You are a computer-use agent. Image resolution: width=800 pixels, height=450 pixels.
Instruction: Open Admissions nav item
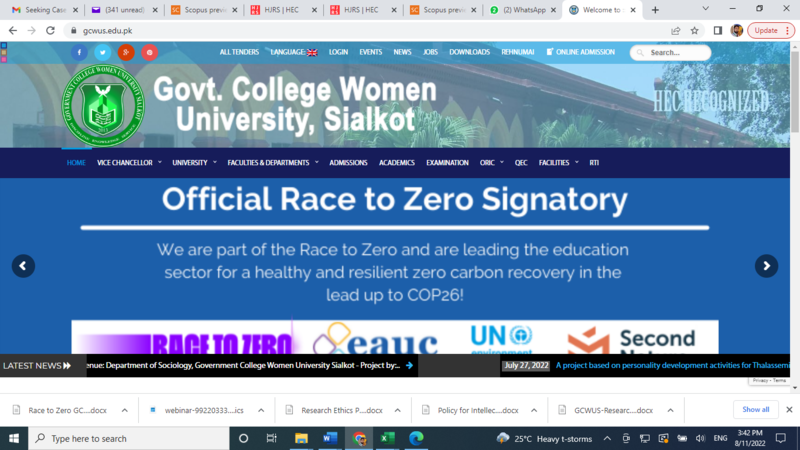coord(348,163)
